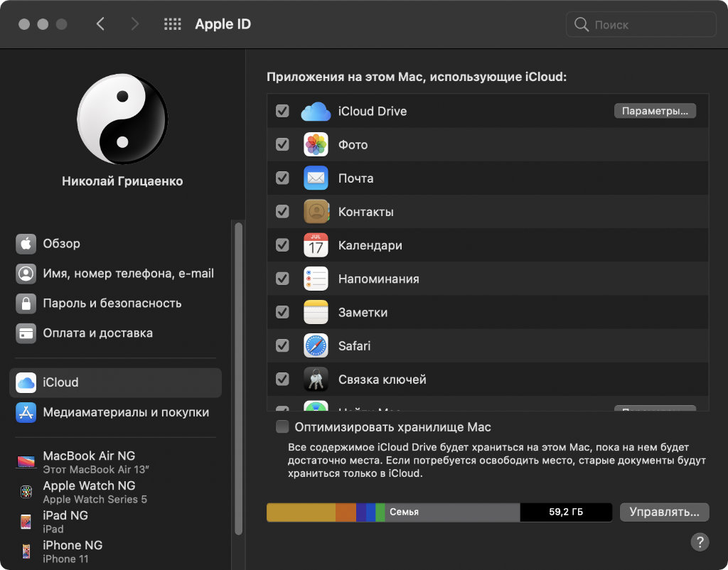This screenshot has height=570, width=728.
Task: Open iCloud Drive Параметры options
Action: [x=654, y=111]
